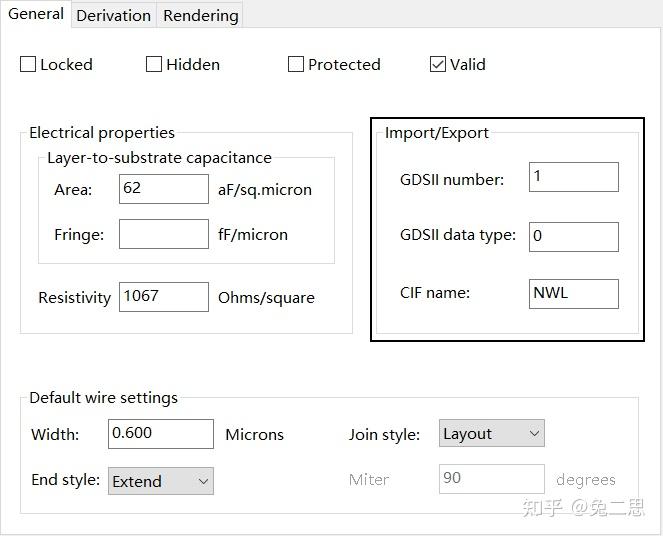
Task: Open the Join style dropdown
Action: coord(491,433)
